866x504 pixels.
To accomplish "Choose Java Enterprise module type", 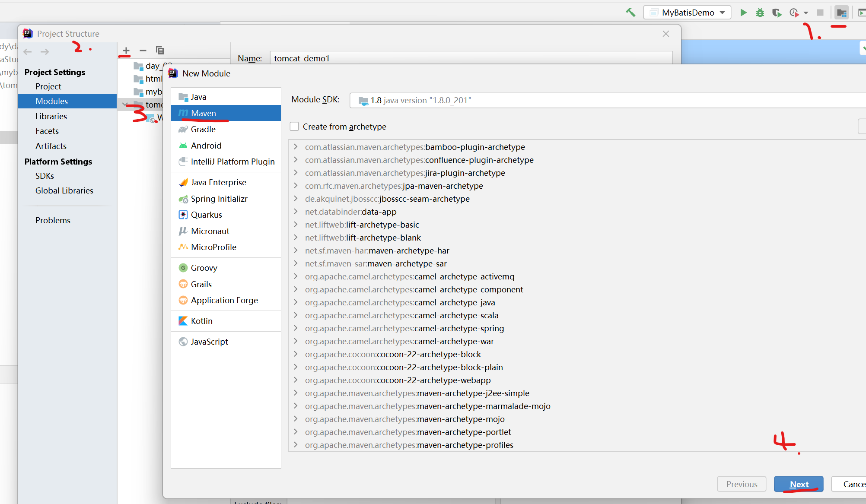I will point(226,182).
